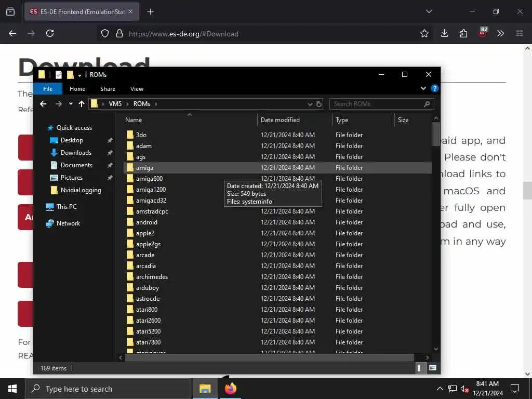Viewport: 532px width, 399px height.
Task: Click the shield tracking protection icon
Action: click(x=105, y=34)
